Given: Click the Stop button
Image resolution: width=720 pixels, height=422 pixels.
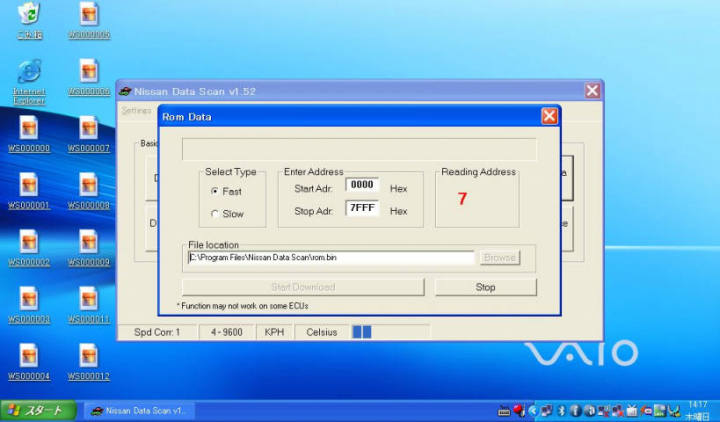Looking at the screenshot, I should click(485, 287).
